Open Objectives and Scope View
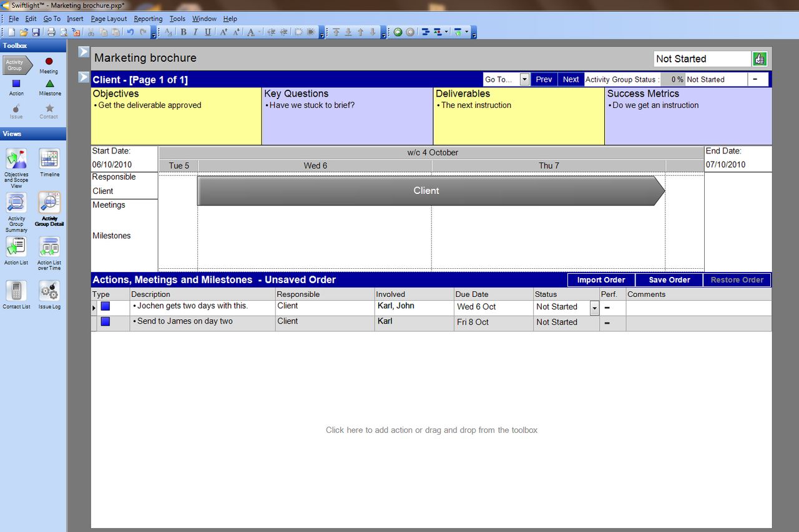The width and height of the screenshot is (799, 532). coord(16,168)
